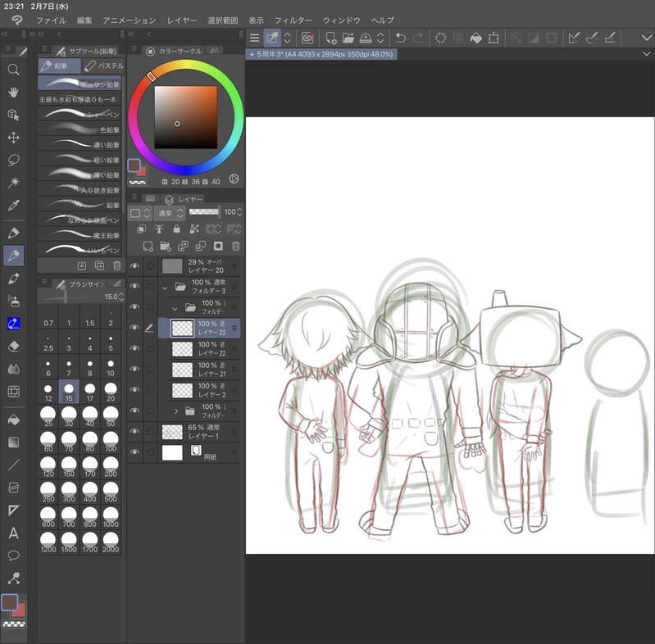Screen dimensions: 655x644
Task: Open the 通常 blending mode dropdown
Action: 171,213
